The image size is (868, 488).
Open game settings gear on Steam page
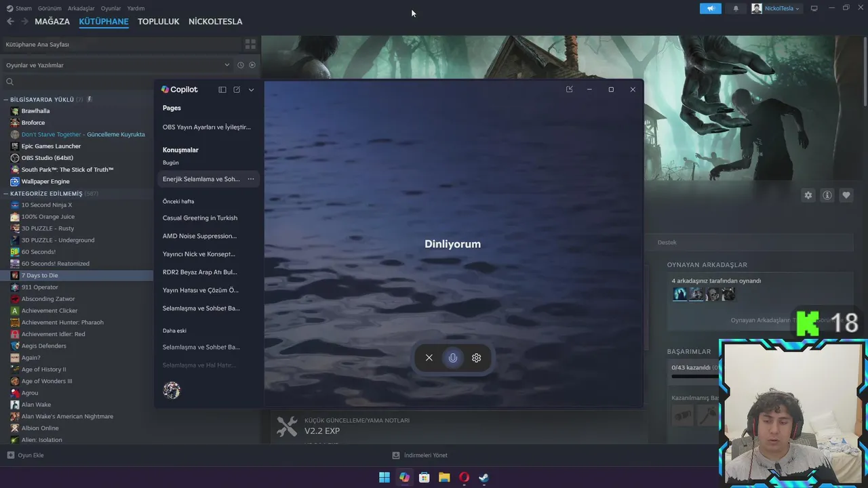[808, 195]
